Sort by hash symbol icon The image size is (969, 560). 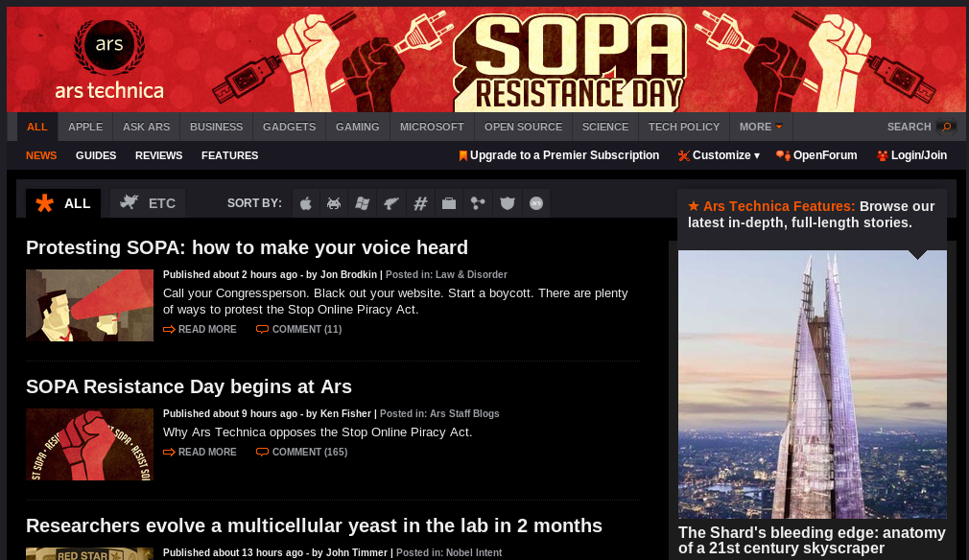pyautogui.click(x=420, y=203)
